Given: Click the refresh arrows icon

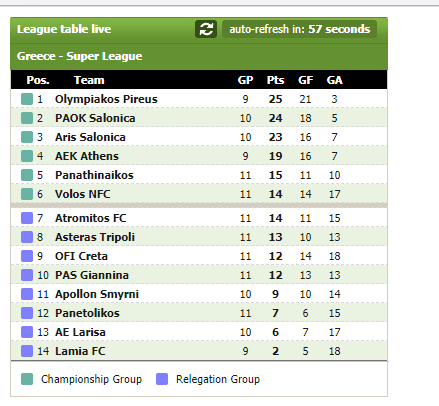Looking at the screenshot, I should [x=206, y=29].
